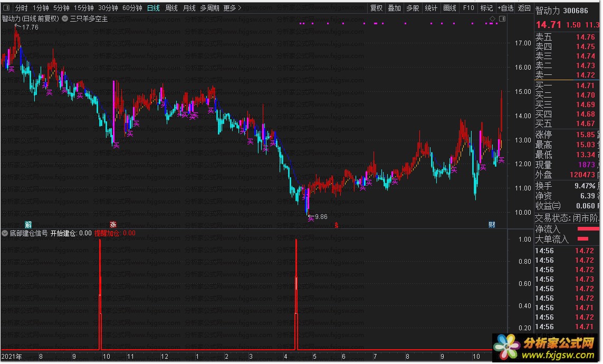
Task: Click the 大单流入 red bar
Action: click(583, 238)
